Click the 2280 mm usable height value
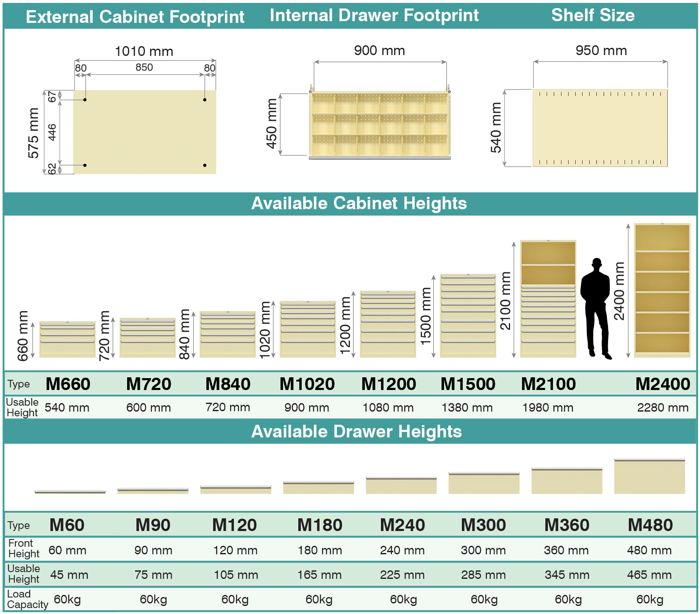 663,408
